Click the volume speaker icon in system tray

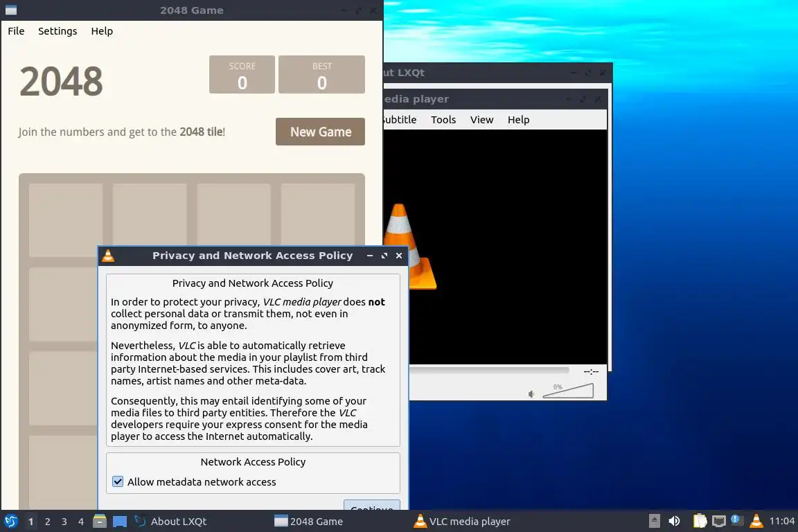[674, 522]
